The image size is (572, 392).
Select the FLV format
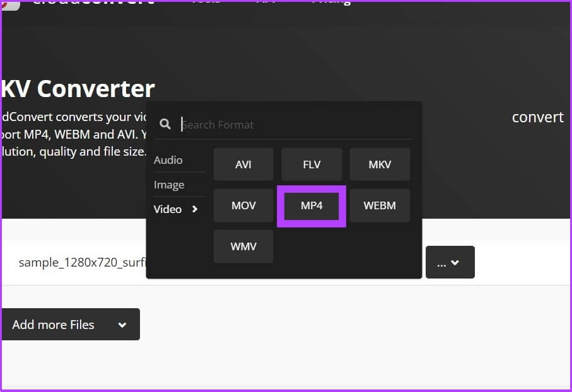click(312, 164)
